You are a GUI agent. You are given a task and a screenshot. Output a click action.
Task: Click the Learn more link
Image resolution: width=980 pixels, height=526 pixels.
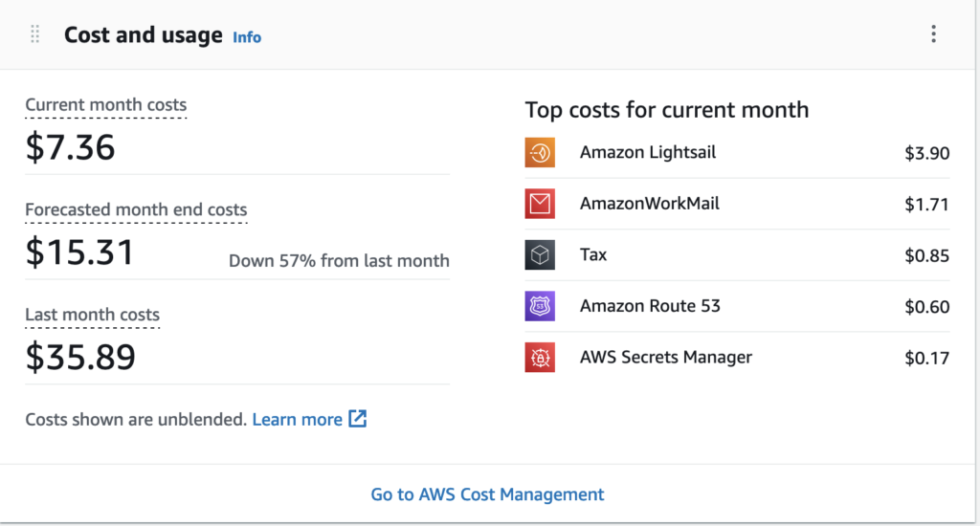tap(297, 419)
